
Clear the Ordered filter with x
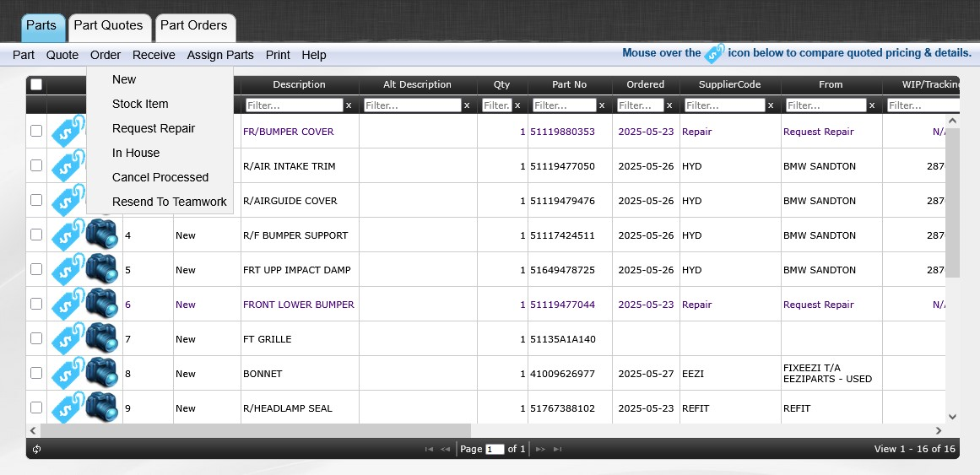pos(669,105)
